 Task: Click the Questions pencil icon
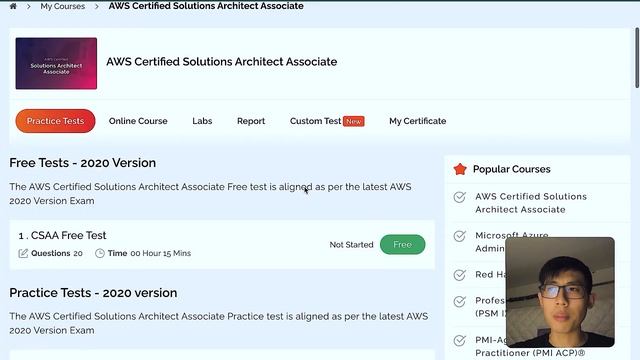pyautogui.click(x=23, y=253)
